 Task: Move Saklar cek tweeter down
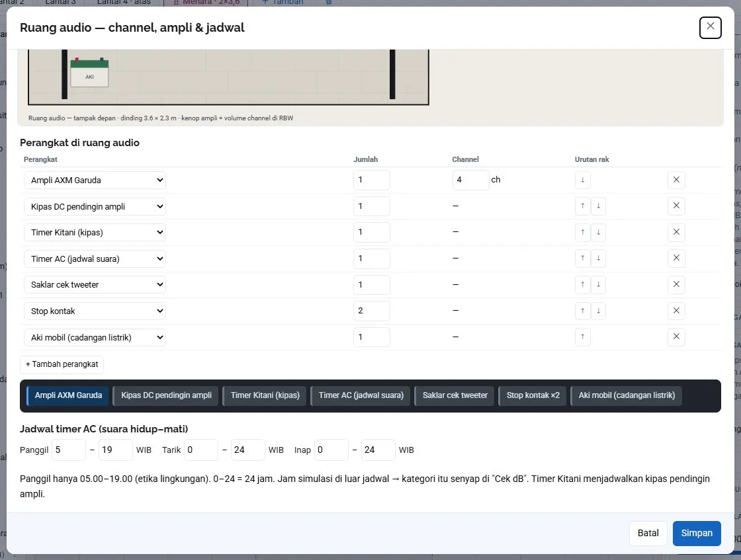(x=598, y=285)
